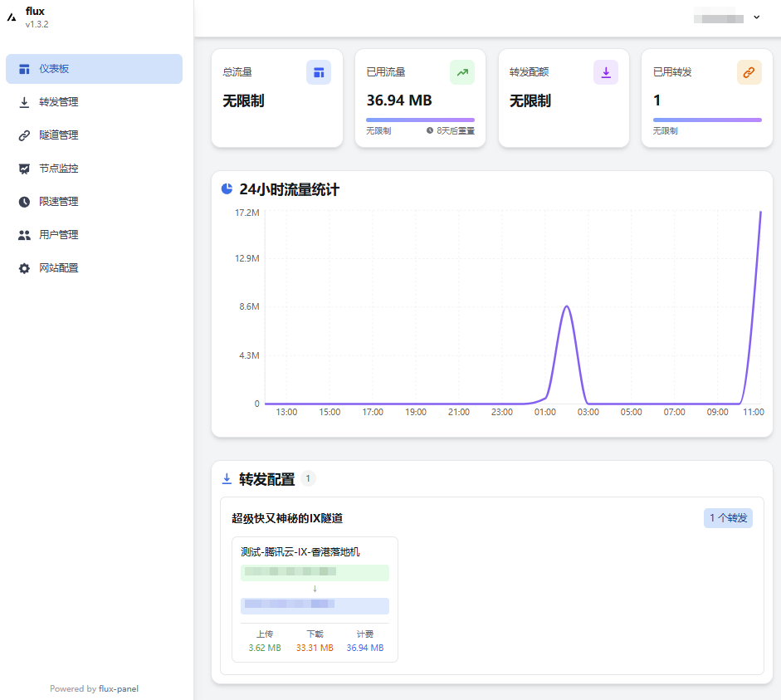Image resolution: width=781 pixels, height=700 pixels.
Task: Open 隧道管理 sidebar item
Action: point(58,135)
